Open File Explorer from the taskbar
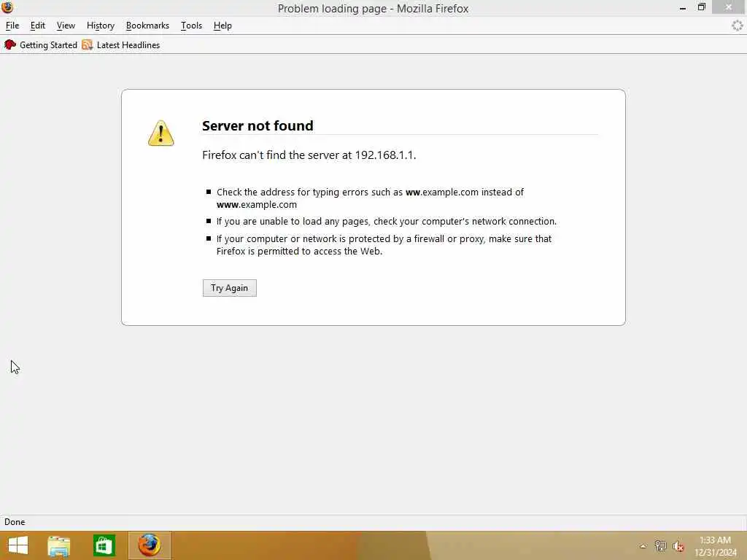 [x=58, y=545]
